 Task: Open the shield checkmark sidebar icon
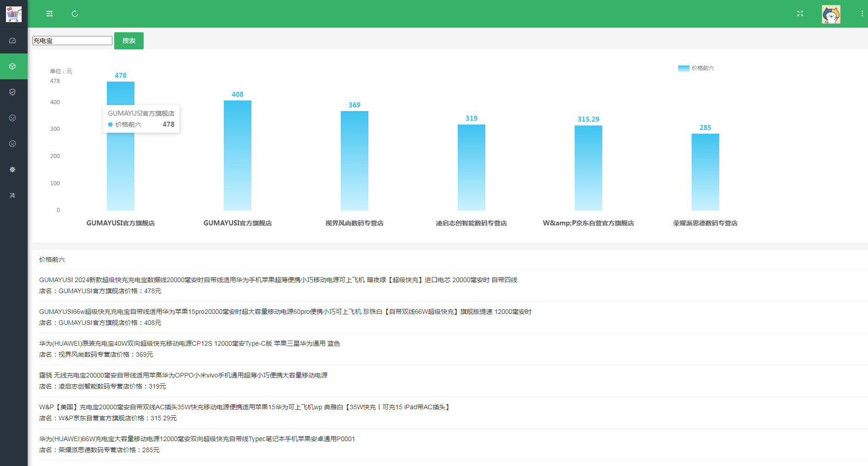[x=12, y=92]
